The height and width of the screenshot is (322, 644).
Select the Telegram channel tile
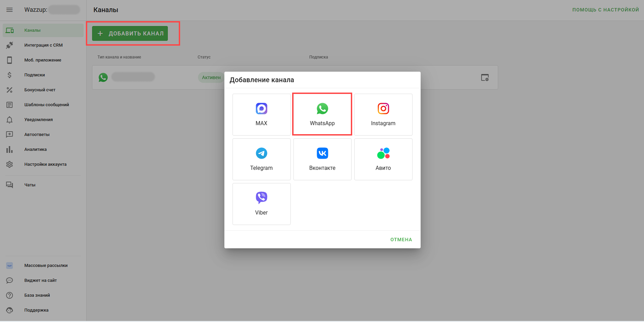(x=261, y=159)
